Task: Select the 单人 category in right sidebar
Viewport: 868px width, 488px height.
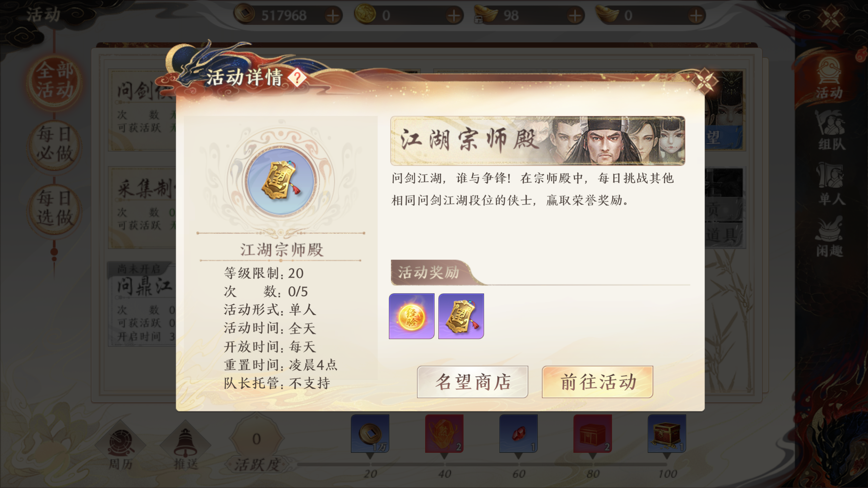Action: [x=830, y=184]
